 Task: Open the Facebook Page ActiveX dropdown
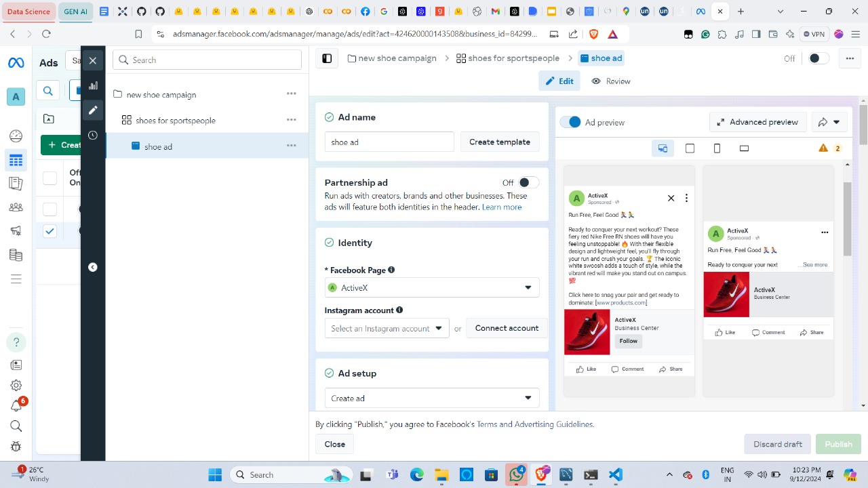click(x=432, y=287)
